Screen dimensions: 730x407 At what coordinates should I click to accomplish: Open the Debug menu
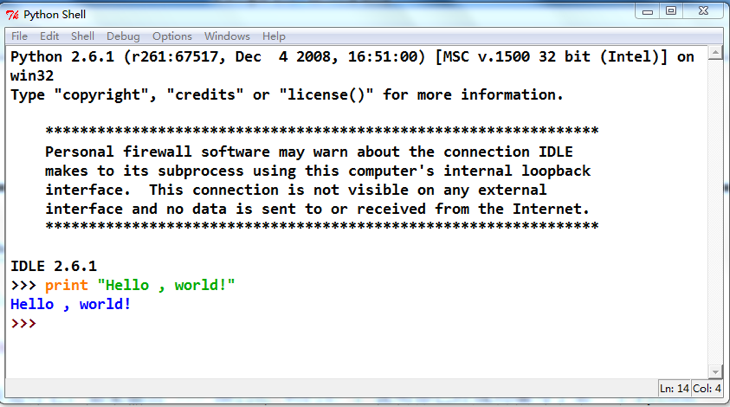(x=122, y=36)
